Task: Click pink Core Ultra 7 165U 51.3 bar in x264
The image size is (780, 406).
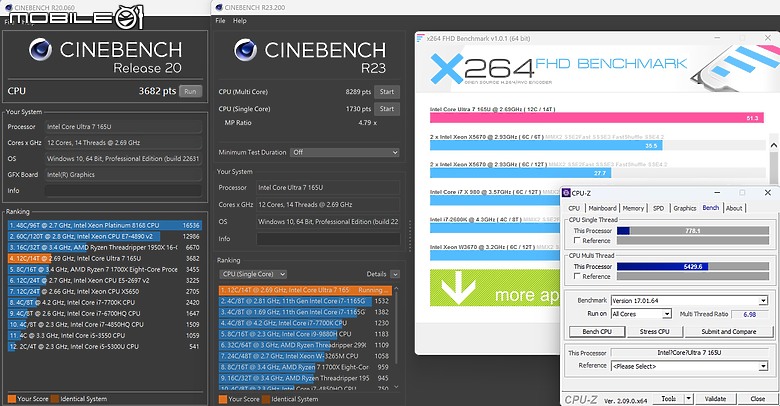Action: coord(596,118)
